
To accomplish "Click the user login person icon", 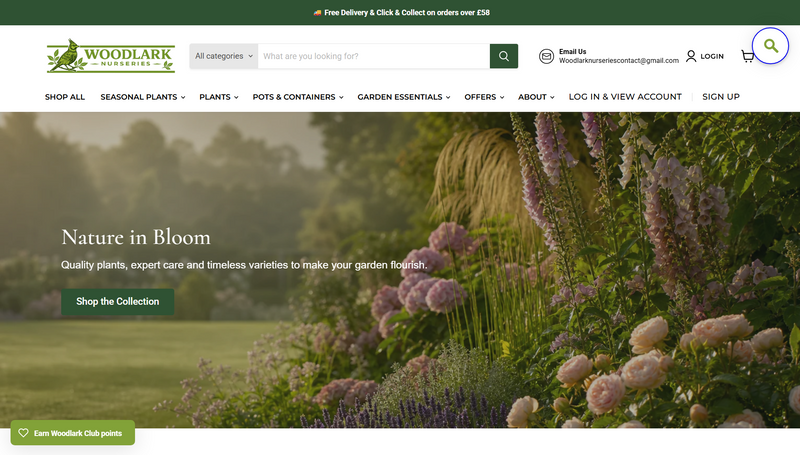I will click(691, 56).
